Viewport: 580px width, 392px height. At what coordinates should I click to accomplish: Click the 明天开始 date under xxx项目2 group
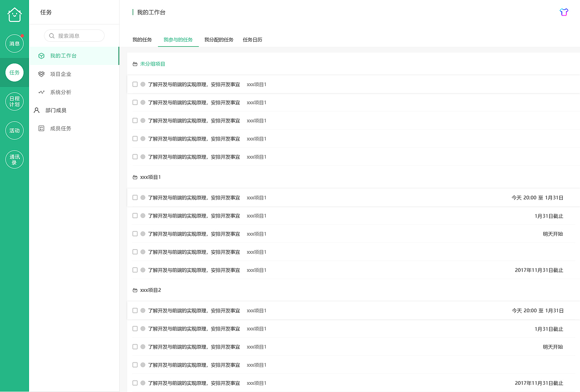pyautogui.click(x=553, y=347)
